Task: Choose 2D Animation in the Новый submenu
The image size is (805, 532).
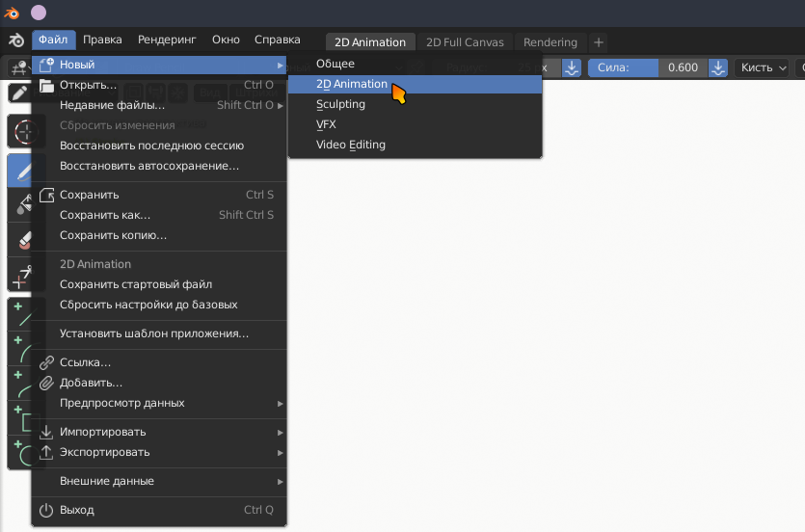Action: (x=415, y=84)
